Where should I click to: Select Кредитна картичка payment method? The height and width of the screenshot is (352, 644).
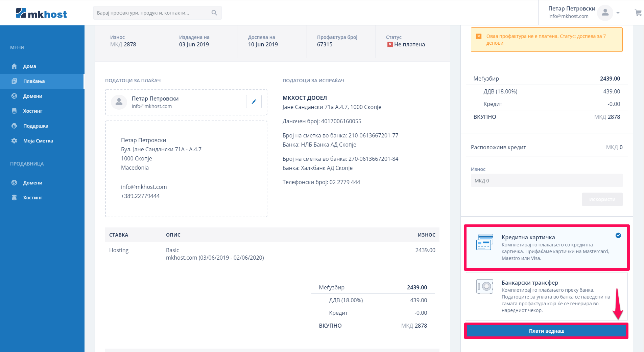[546, 247]
